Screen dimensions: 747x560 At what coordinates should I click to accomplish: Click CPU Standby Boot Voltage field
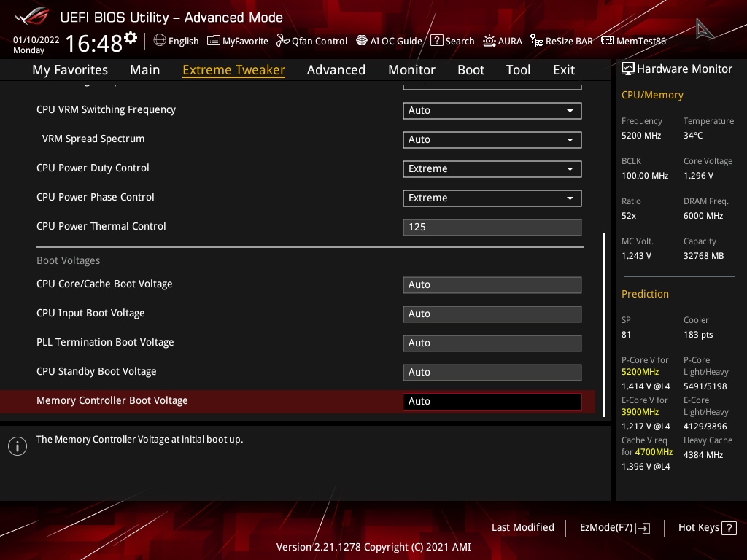(x=492, y=373)
